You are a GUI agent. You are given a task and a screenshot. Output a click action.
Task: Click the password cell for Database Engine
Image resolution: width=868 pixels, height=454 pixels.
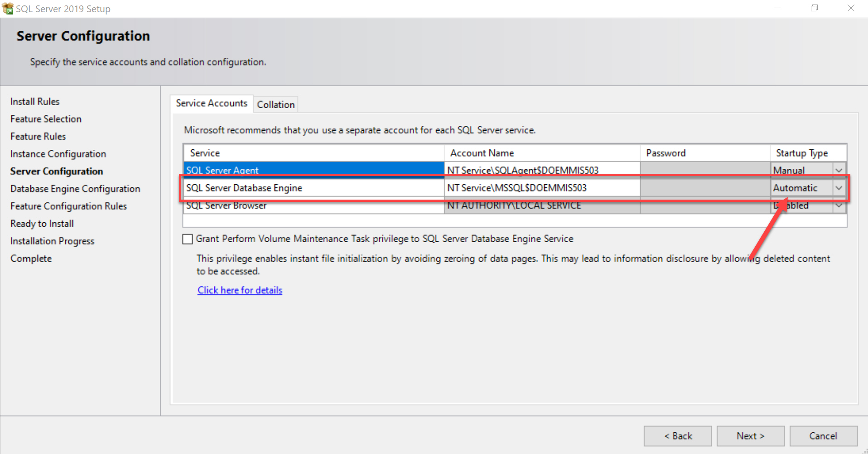(x=705, y=188)
